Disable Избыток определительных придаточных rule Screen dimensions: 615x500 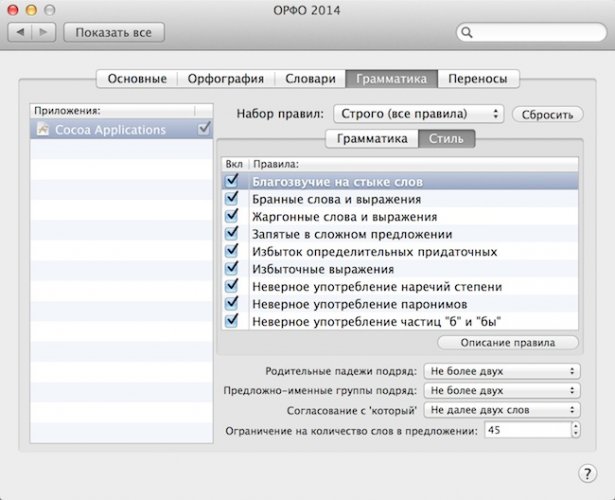point(232,251)
